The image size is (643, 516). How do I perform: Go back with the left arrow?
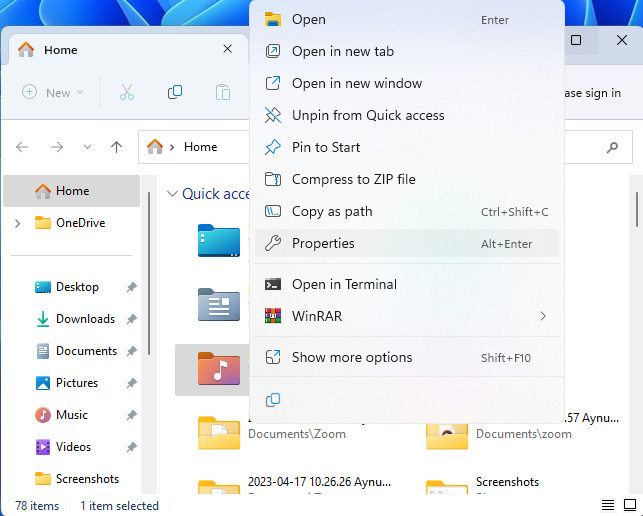coord(22,147)
